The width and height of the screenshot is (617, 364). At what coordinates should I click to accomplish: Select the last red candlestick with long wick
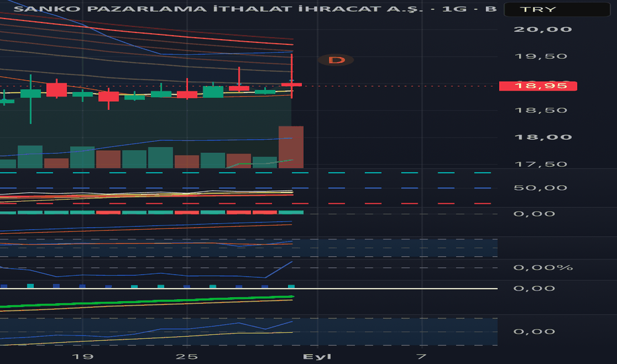pos(291,76)
